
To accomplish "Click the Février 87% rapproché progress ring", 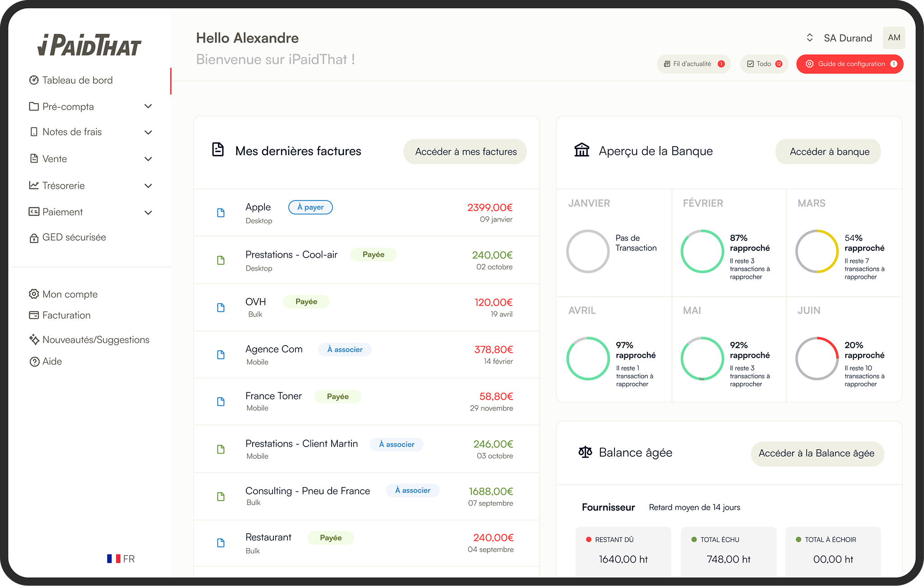I will (x=702, y=251).
